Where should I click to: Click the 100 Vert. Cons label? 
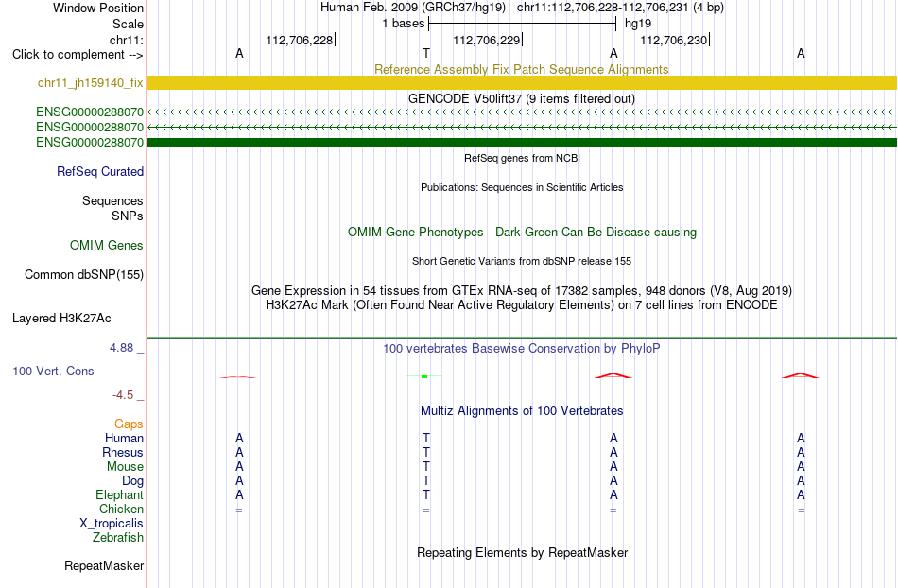(x=53, y=371)
